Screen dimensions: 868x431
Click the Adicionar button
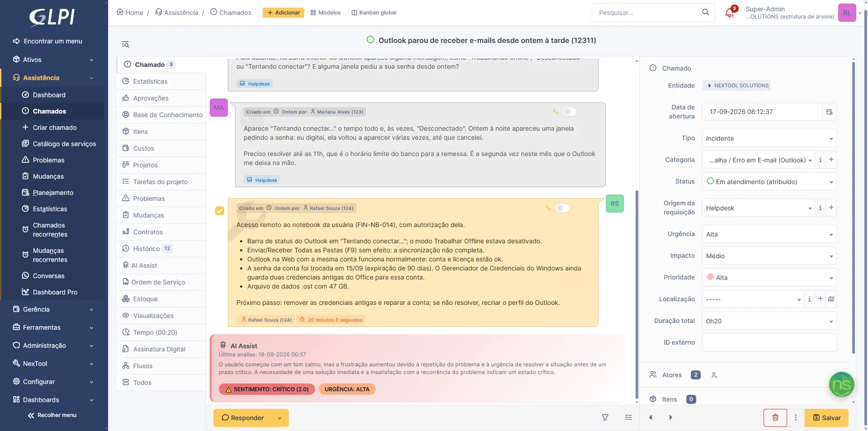pyautogui.click(x=283, y=13)
